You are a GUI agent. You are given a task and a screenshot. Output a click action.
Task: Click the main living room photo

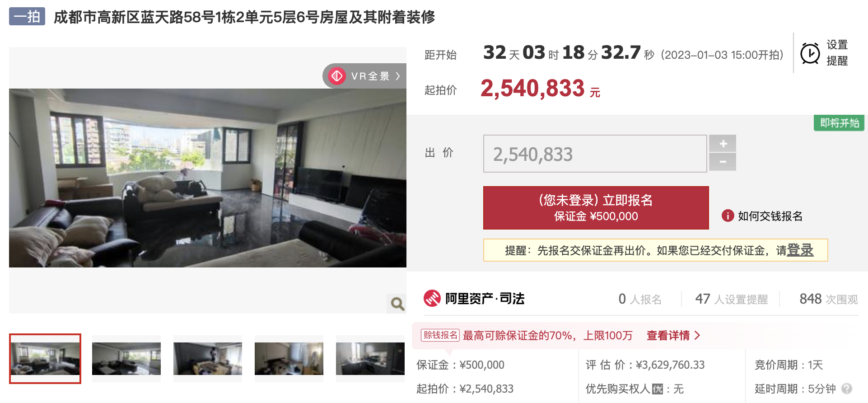pyautogui.click(x=208, y=178)
